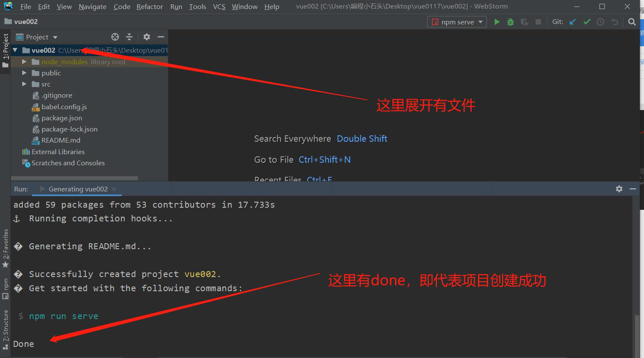644x358 pixels.
Task: Open Run panel settings gear on the right
Action: [x=619, y=188]
